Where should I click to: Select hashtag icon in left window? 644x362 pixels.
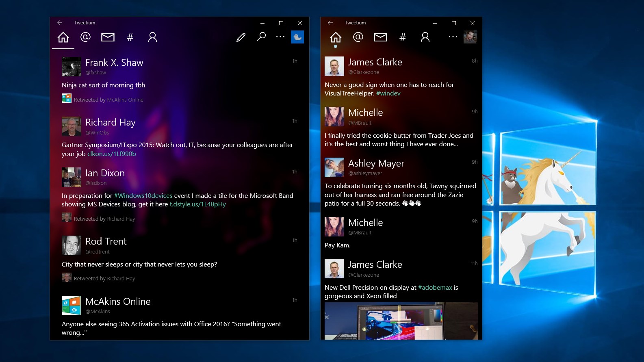pos(130,37)
